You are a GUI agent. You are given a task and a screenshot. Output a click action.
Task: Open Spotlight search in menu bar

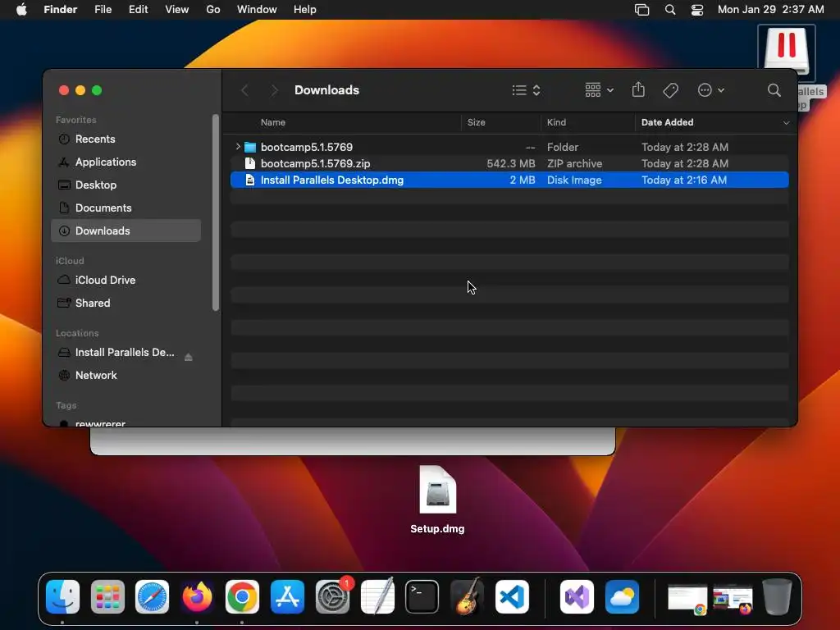click(x=670, y=10)
